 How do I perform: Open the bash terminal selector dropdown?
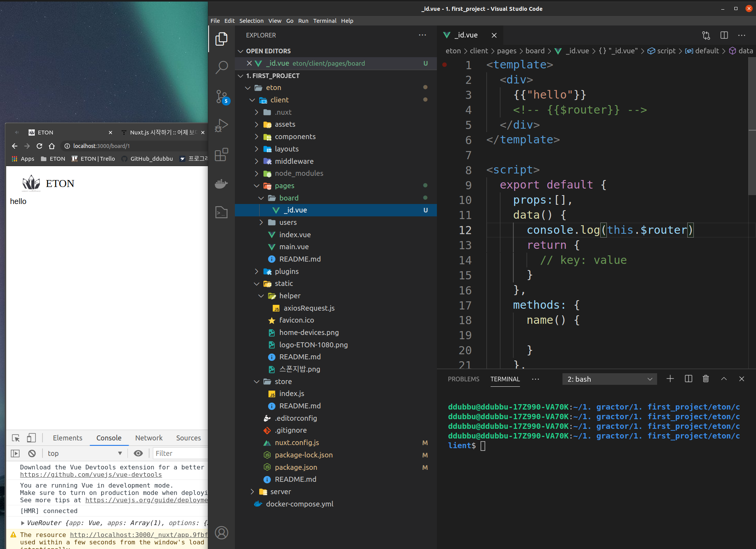tap(609, 379)
